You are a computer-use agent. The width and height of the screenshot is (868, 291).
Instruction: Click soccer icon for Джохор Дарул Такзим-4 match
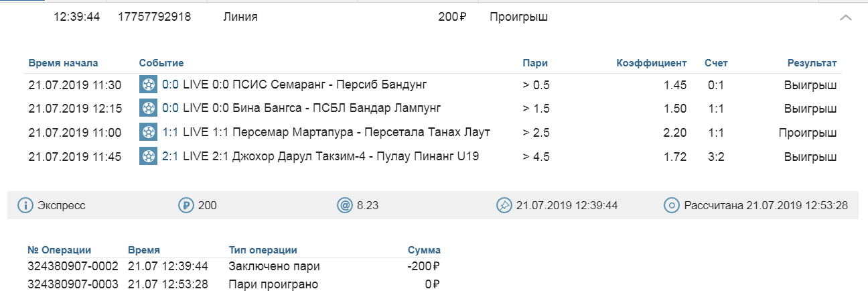(x=148, y=156)
